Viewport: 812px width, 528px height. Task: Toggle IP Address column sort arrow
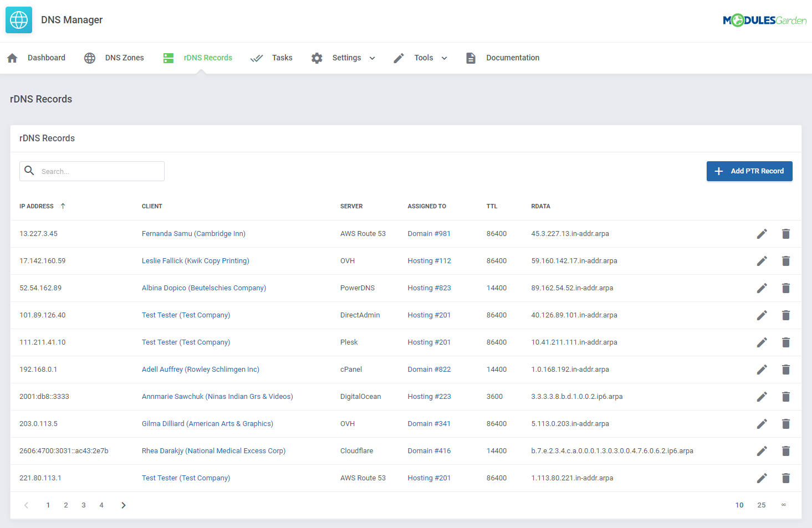pos(63,206)
